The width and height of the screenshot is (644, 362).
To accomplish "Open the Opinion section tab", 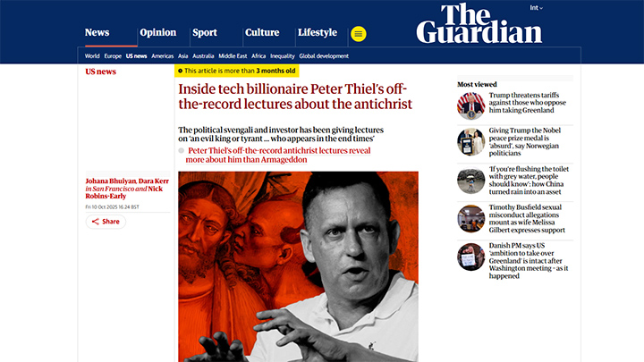I will [x=157, y=33].
